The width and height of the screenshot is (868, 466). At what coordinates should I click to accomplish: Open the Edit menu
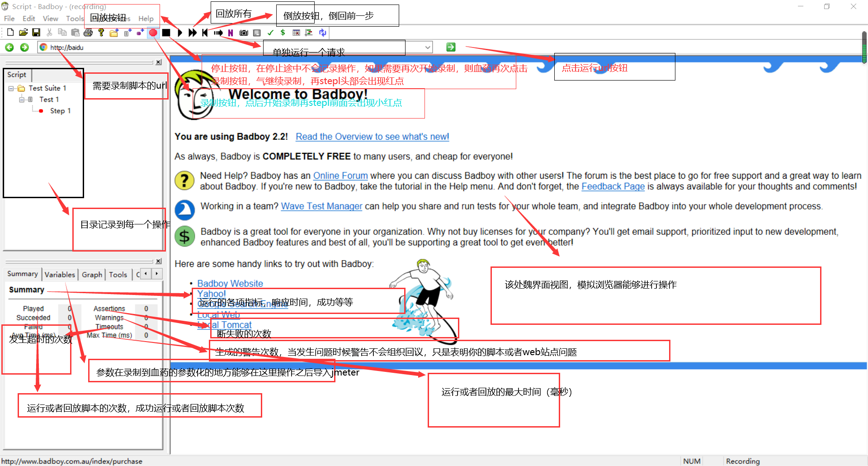(29, 19)
